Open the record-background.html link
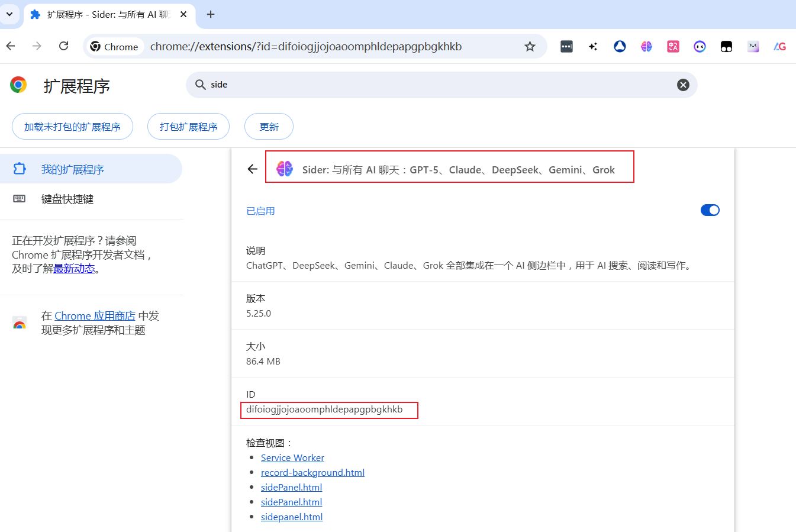 pyautogui.click(x=312, y=472)
